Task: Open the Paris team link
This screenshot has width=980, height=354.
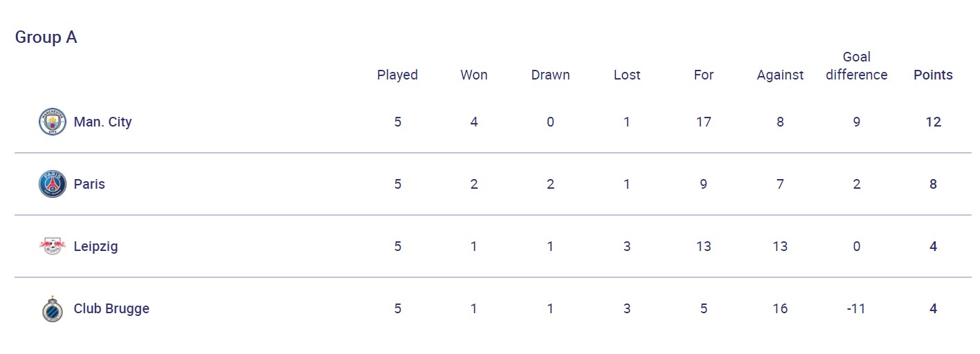Action: tap(89, 184)
